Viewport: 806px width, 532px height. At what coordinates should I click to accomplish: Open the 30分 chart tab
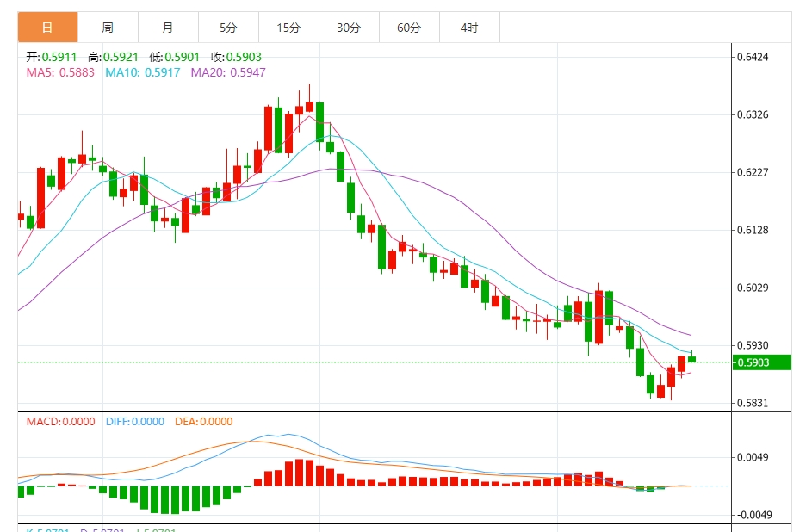point(349,28)
